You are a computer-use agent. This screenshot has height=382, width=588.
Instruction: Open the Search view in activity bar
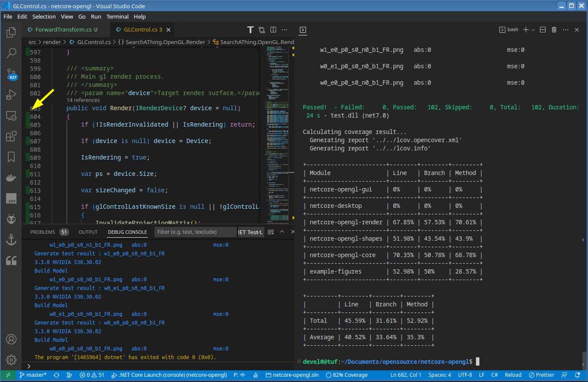click(11, 53)
